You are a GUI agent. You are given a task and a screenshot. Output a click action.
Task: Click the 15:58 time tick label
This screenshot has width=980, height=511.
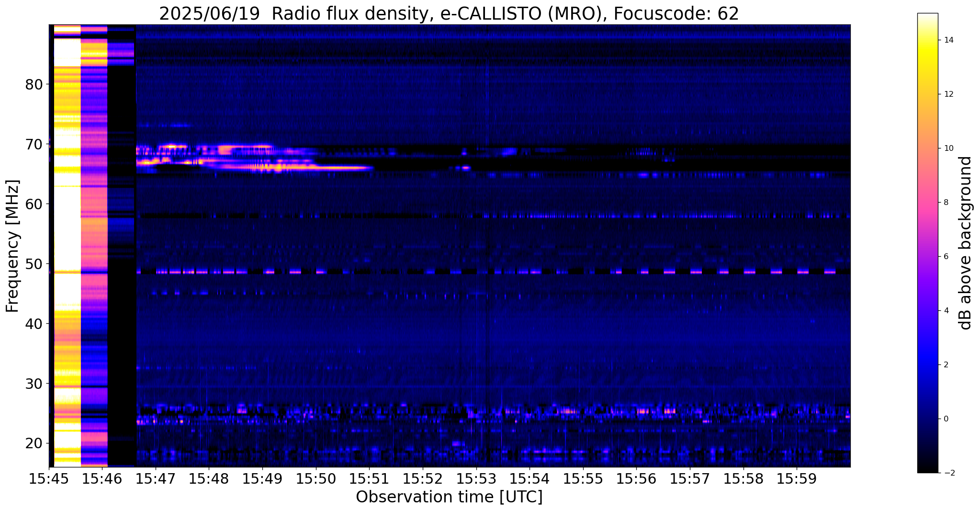click(743, 478)
